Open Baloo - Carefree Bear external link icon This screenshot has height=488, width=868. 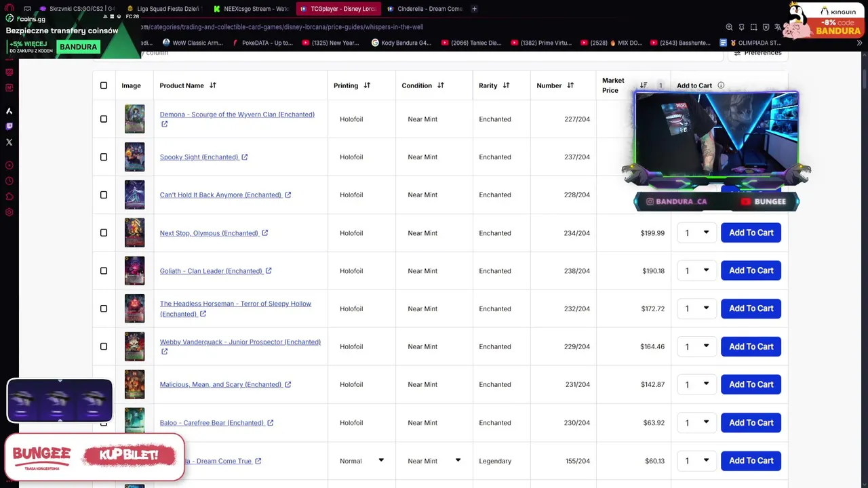[270, 423]
